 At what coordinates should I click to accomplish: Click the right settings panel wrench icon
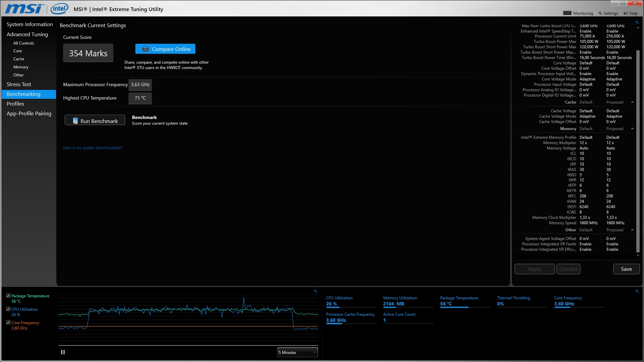click(637, 22)
